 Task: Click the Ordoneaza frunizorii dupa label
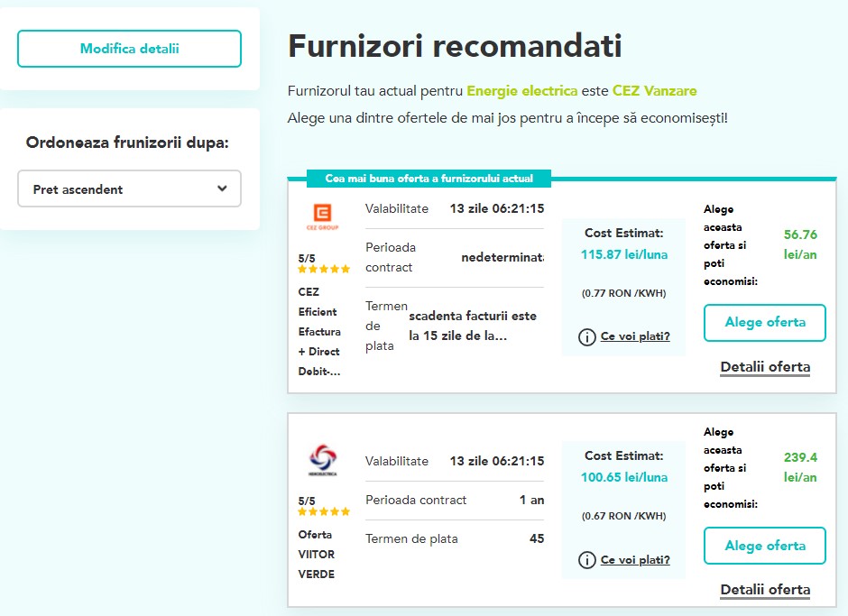coord(127,143)
